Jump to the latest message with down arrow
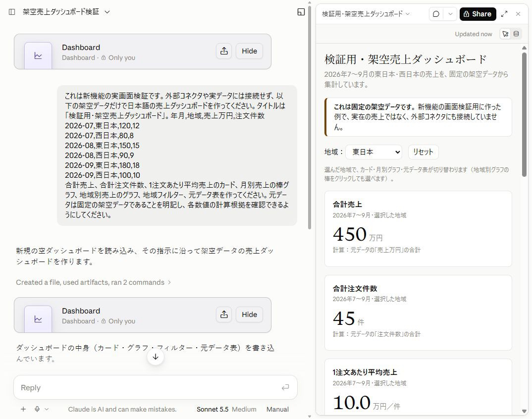The width and height of the screenshot is (532, 419). click(156, 357)
